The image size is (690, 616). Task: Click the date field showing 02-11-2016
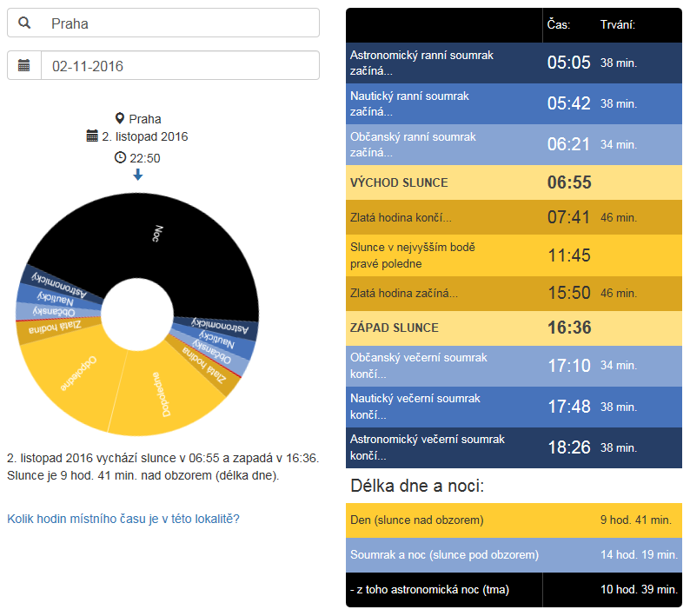pyautogui.click(x=178, y=65)
